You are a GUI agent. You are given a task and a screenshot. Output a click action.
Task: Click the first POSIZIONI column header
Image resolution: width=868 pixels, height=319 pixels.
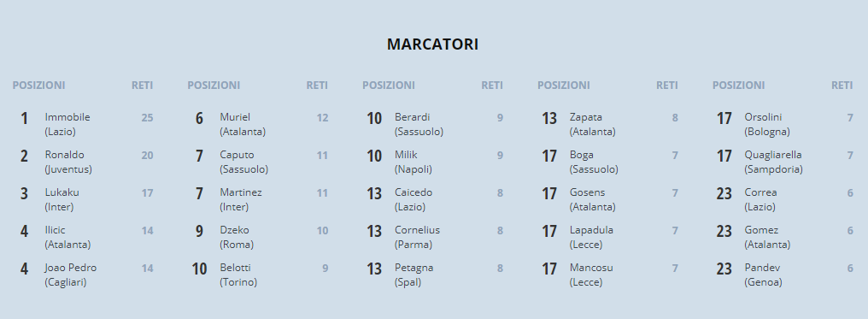tap(38, 86)
